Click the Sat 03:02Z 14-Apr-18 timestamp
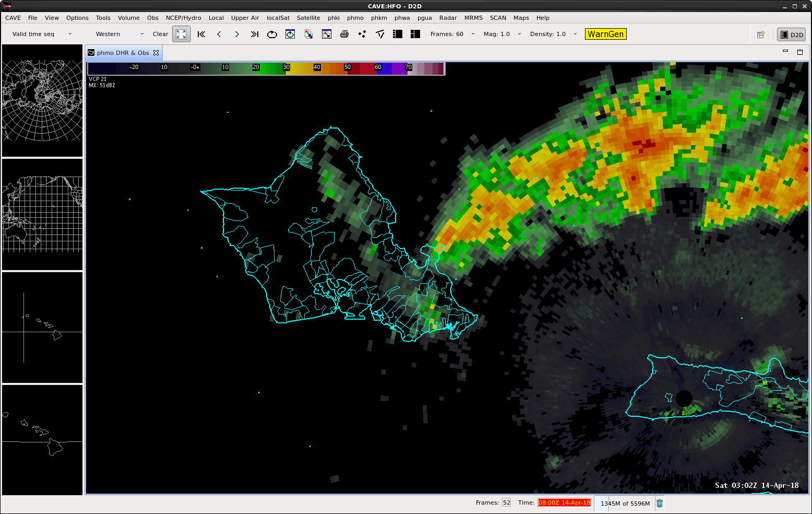812x514 pixels. [757, 485]
